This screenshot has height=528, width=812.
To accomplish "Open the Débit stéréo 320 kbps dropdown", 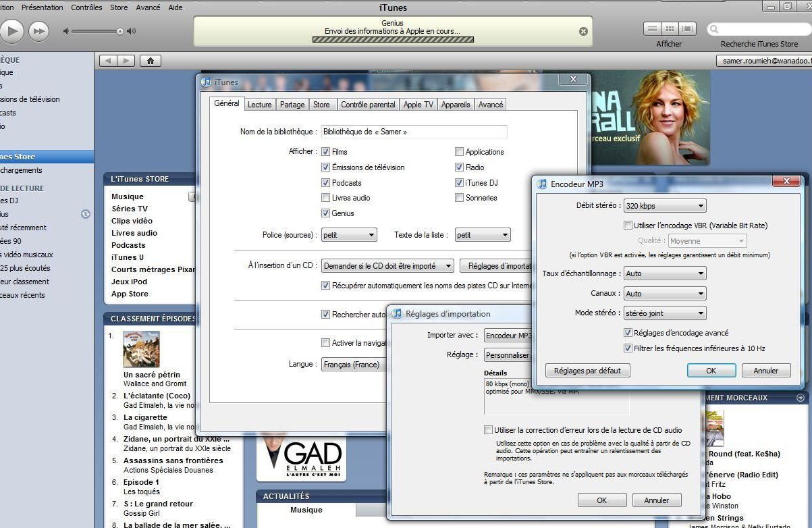I will (665, 206).
